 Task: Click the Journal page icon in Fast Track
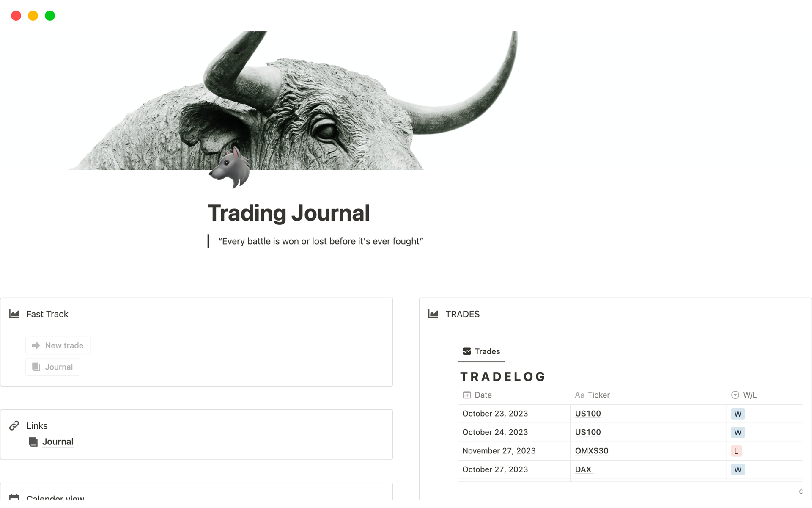(36, 366)
